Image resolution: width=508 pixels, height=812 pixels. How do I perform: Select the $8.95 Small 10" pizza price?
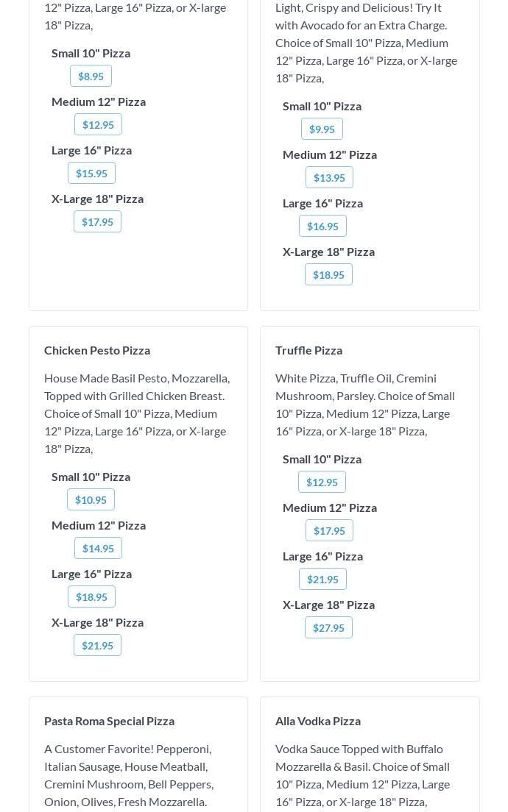tap(91, 76)
